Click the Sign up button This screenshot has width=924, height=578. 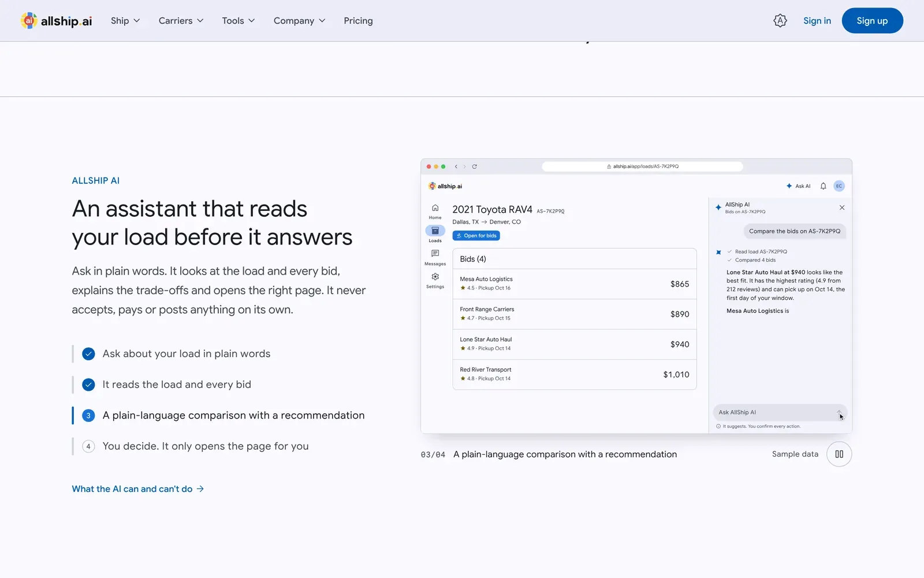[872, 21]
